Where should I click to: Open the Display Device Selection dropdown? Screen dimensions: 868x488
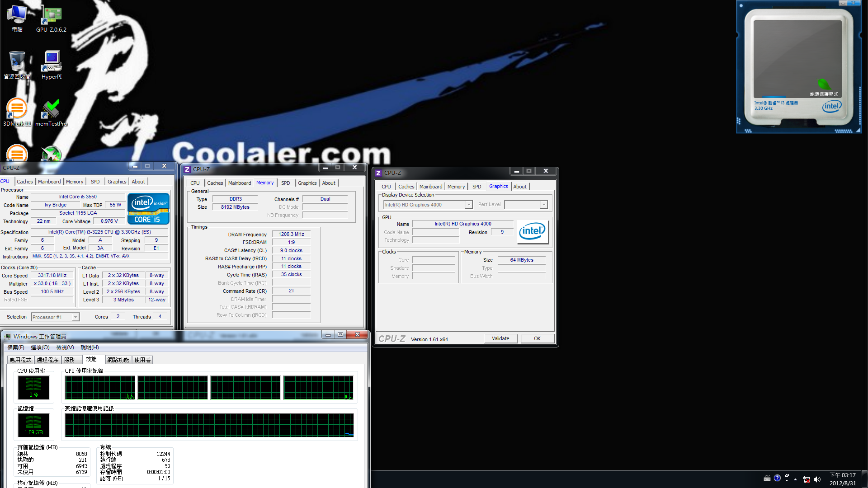[469, 205]
